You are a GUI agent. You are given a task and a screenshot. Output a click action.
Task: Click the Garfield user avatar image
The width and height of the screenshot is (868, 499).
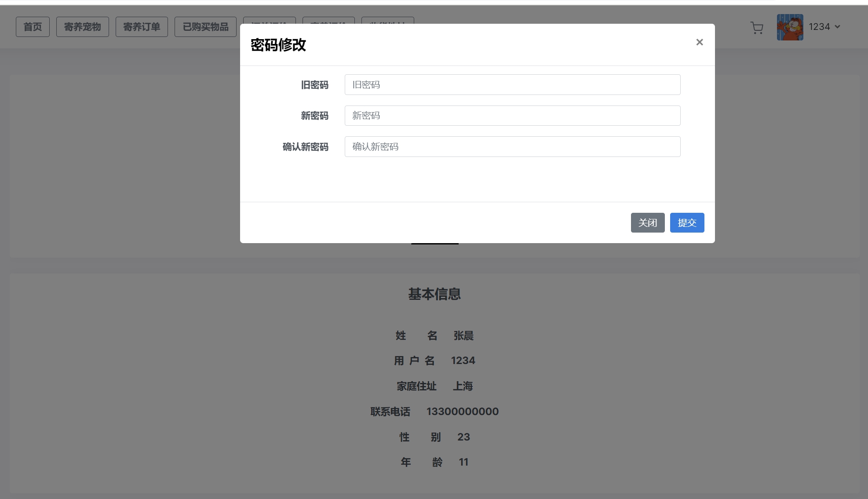(x=790, y=27)
